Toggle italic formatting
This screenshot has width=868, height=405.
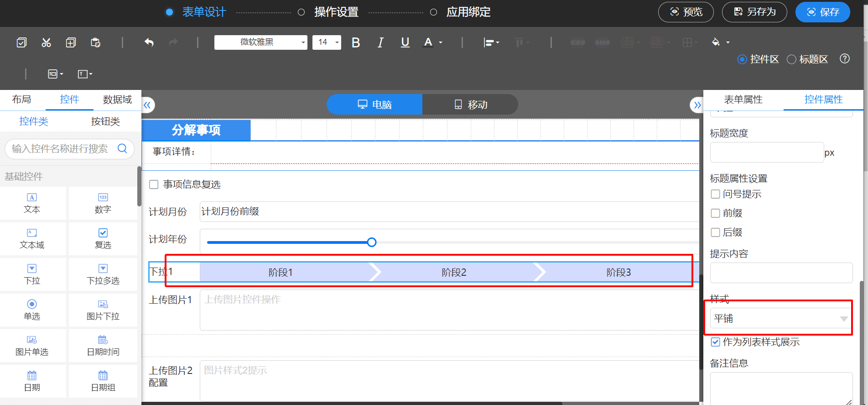click(380, 42)
